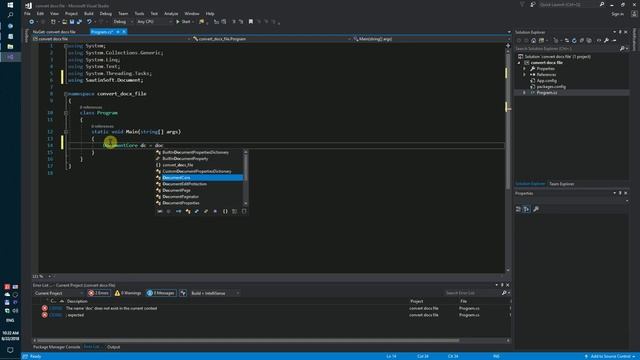Open the Build menu
The height and width of the screenshot is (360, 640).
(89, 13)
